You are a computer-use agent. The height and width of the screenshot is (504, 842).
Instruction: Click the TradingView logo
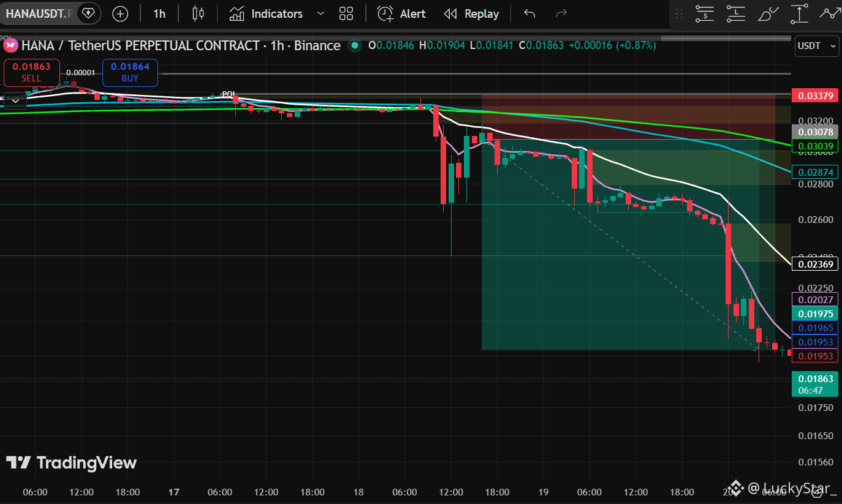pyautogui.click(x=72, y=463)
